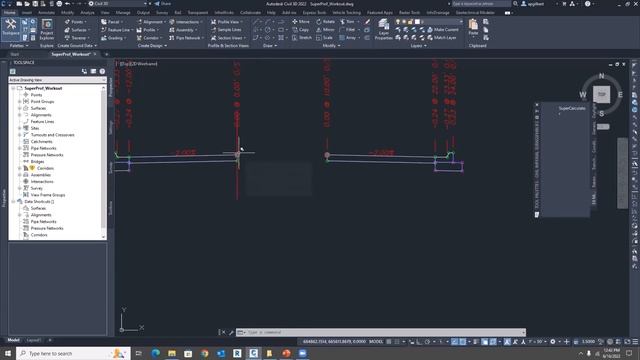Expand the Create Design panel
Image resolution: width=640 pixels, height=360 pixels.
pos(152,46)
